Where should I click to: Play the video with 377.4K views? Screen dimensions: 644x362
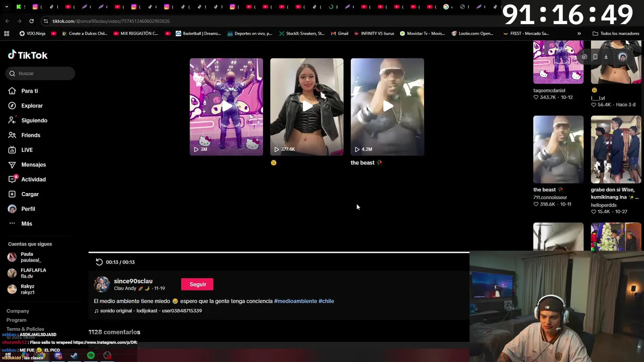307,107
